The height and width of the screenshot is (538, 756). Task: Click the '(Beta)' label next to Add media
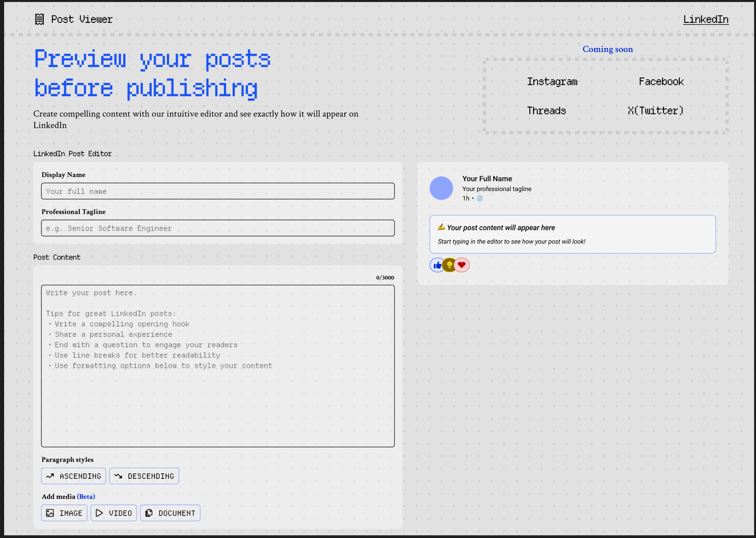coord(86,497)
